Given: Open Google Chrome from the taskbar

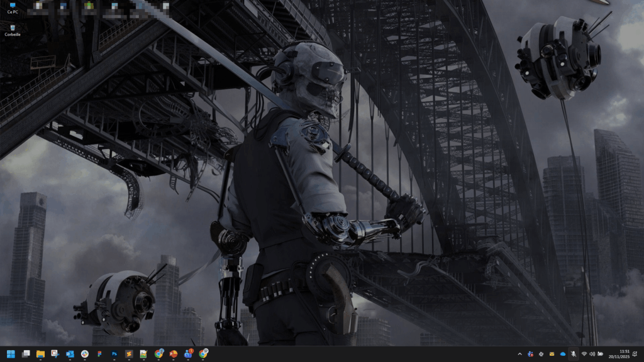Looking at the screenshot, I should (158, 354).
